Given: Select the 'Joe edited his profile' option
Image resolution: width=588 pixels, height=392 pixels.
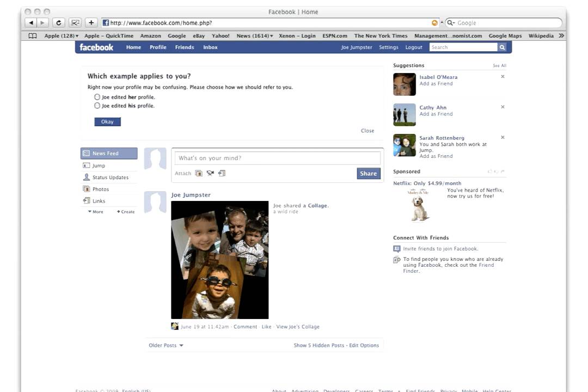Looking at the screenshot, I should [97, 106].
